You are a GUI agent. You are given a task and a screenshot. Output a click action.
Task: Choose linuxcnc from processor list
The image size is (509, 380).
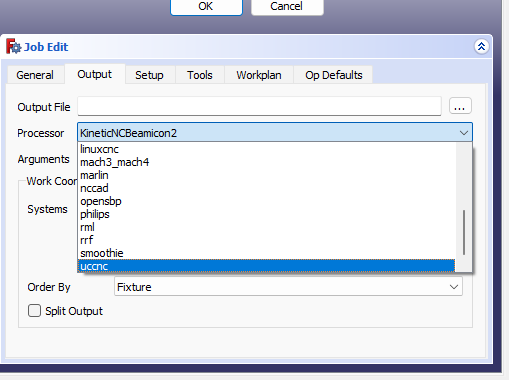(266, 149)
